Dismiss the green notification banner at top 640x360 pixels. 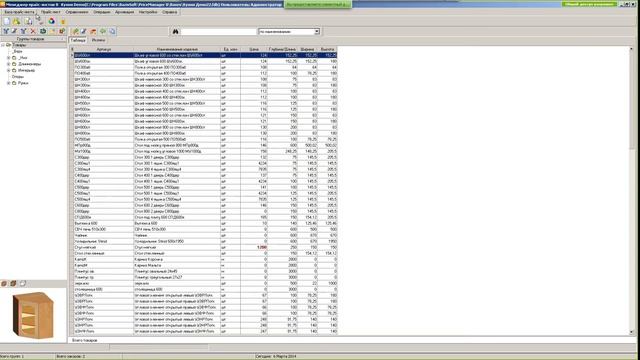click(318, 4)
